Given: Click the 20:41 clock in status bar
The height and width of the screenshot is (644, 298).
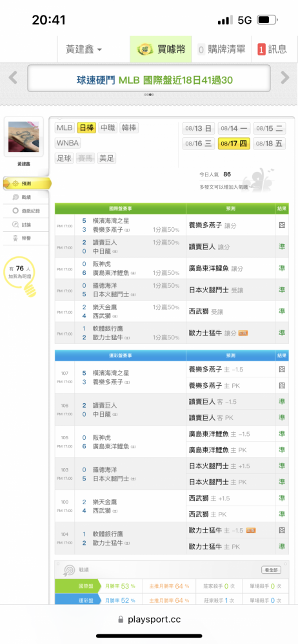Looking at the screenshot, I should [48, 20].
